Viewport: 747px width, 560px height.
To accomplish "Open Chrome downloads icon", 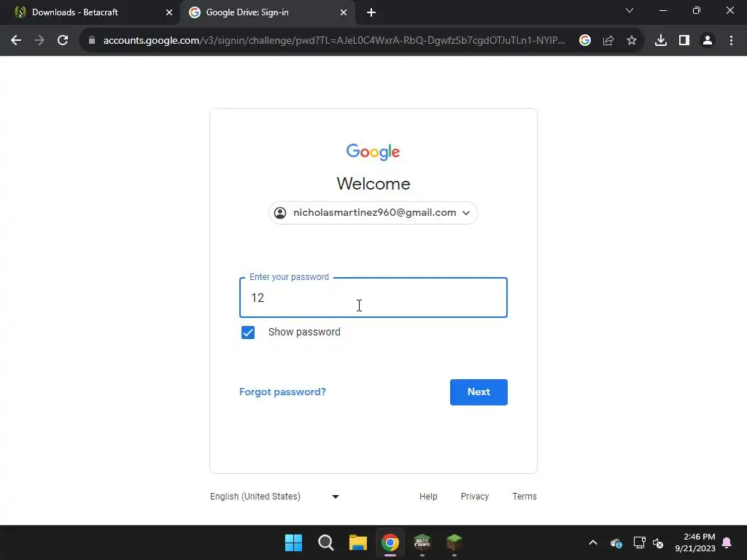I will point(661,41).
